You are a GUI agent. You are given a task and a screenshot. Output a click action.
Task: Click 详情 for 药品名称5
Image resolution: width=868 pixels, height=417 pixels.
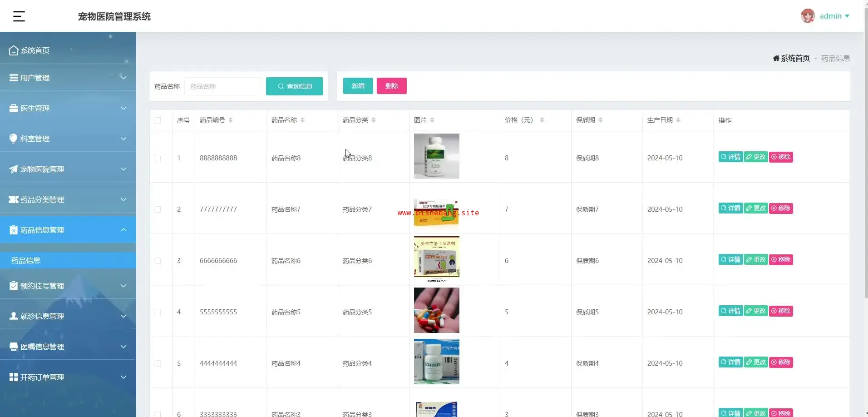point(731,311)
